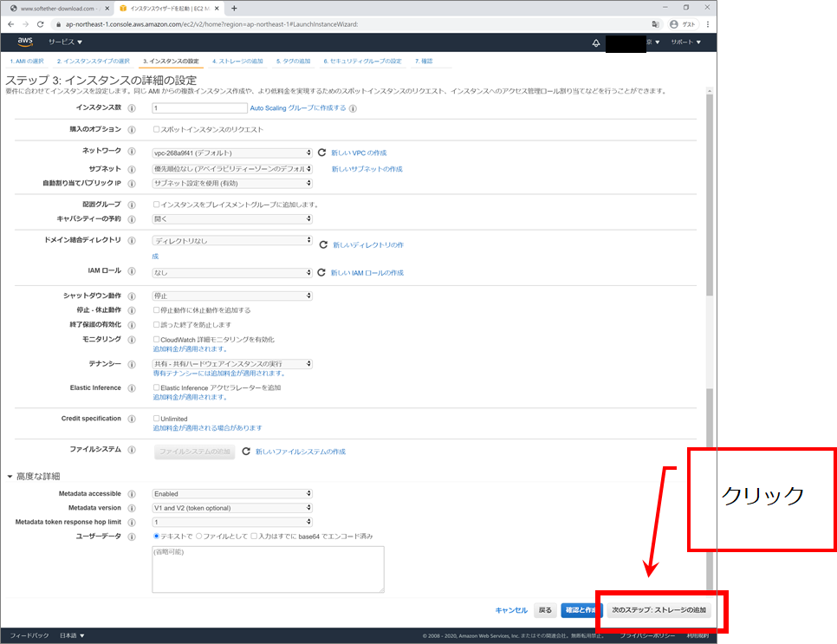
Task: Click the ユーザーデータ text area
Action: click(268, 569)
